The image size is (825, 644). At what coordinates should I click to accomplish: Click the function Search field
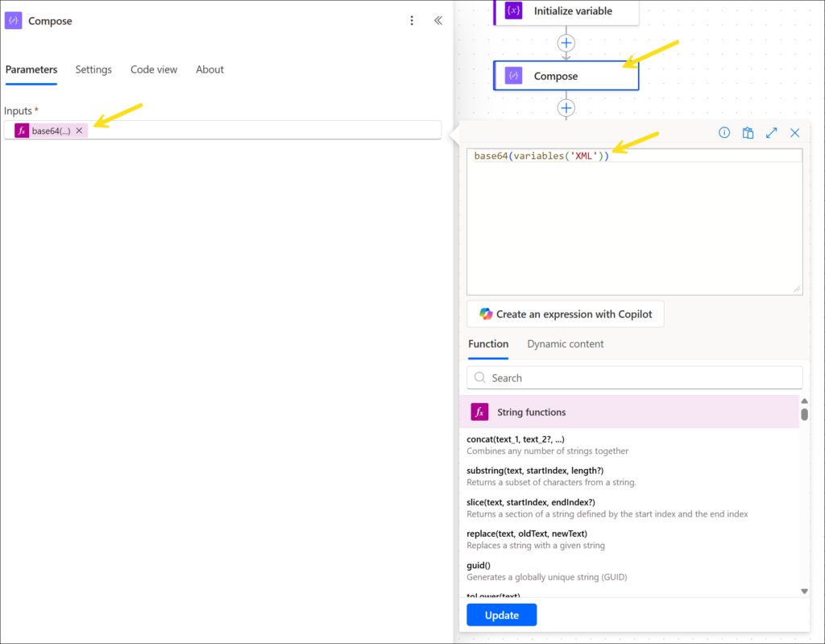[x=635, y=377]
